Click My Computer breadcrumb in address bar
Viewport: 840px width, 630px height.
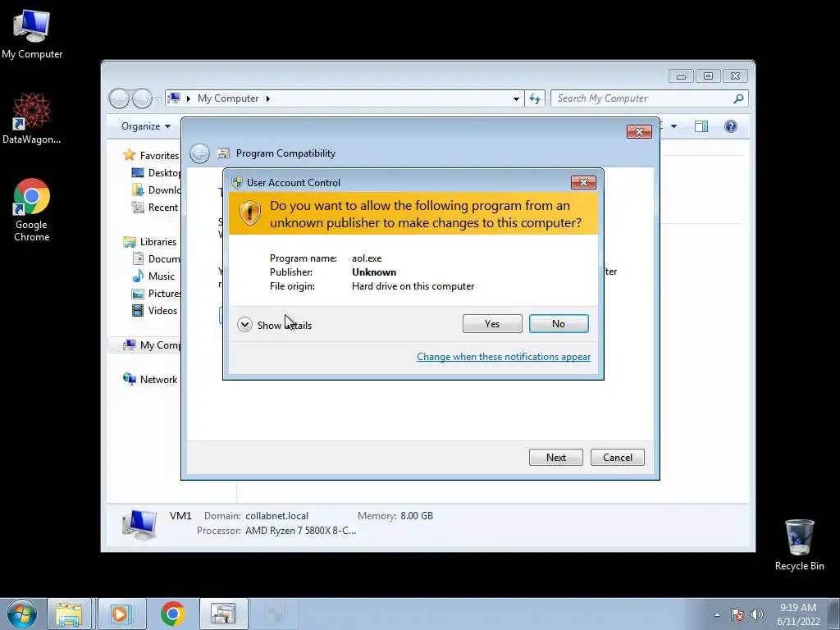coord(228,98)
